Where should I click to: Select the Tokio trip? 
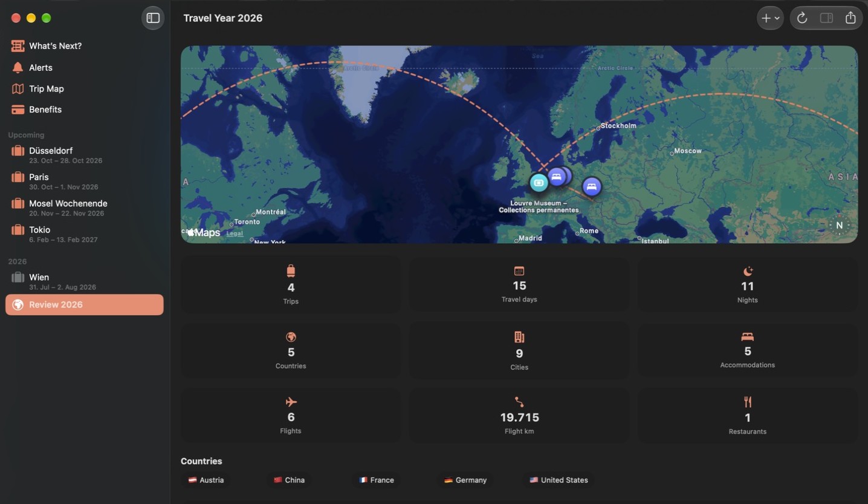tap(85, 234)
